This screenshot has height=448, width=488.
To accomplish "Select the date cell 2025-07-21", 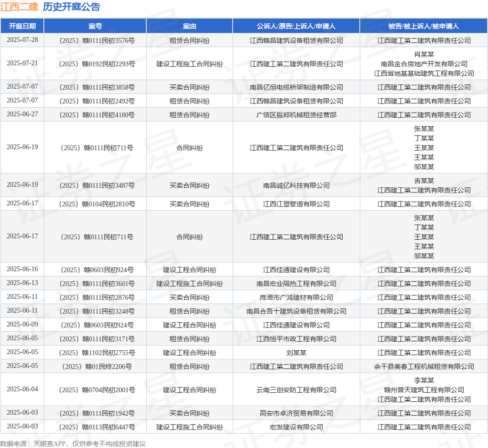I will coord(22,63).
